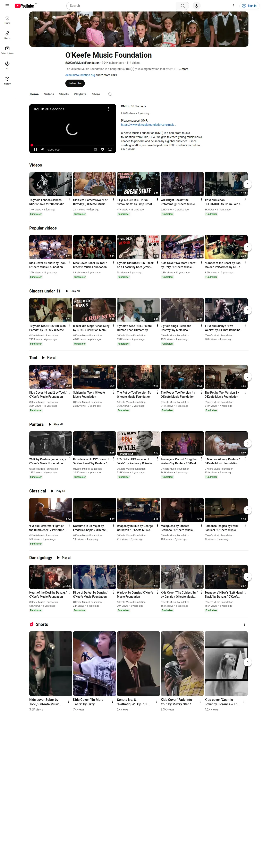
Task: Toggle subtitles on featured video player
Action: [x=95, y=149]
